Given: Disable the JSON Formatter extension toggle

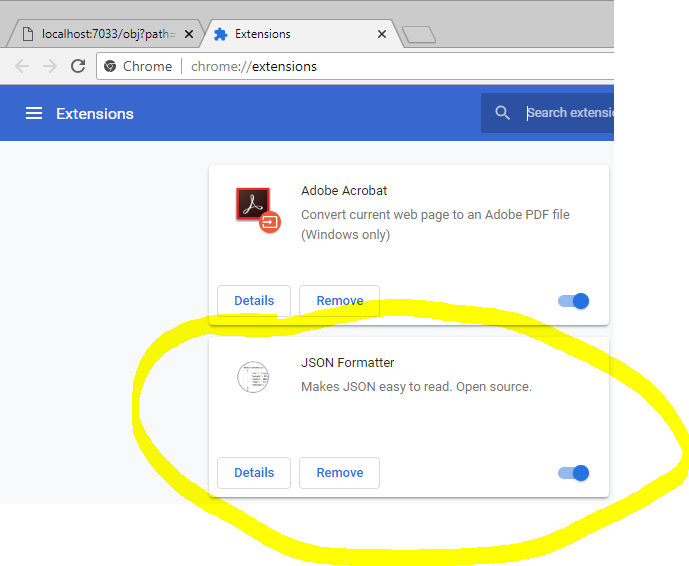Looking at the screenshot, I should click(x=573, y=473).
